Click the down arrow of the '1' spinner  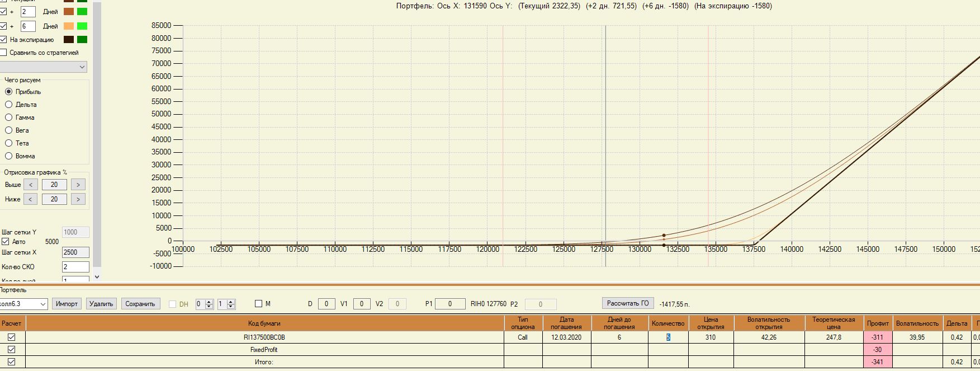click(x=231, y=307)
